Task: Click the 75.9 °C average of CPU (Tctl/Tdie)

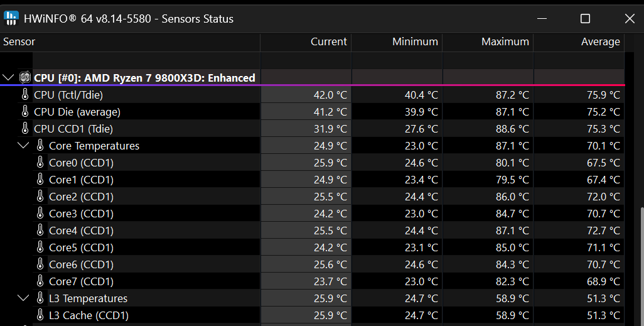Action: coord(603,95)
